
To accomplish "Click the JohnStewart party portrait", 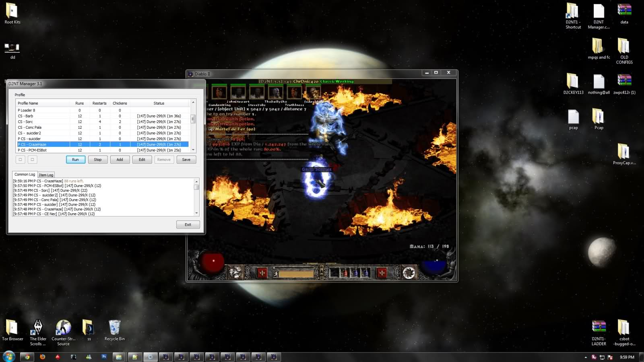I will click(238, 92).
